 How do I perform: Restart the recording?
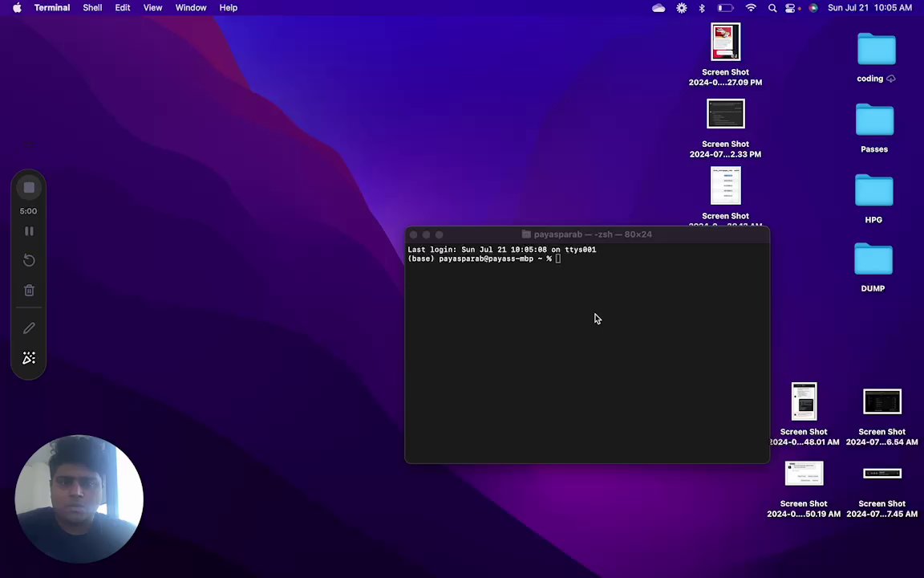(x=29, y=260)
